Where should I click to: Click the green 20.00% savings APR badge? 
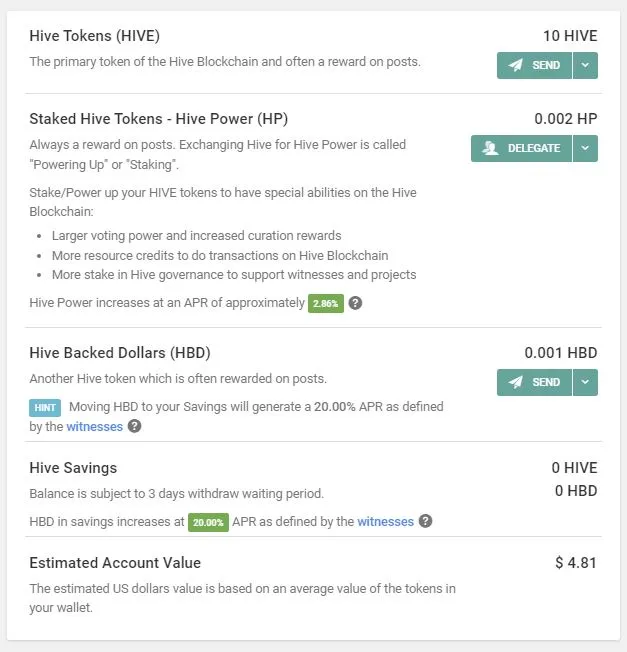pyautogui.click(x=208, y=522)
